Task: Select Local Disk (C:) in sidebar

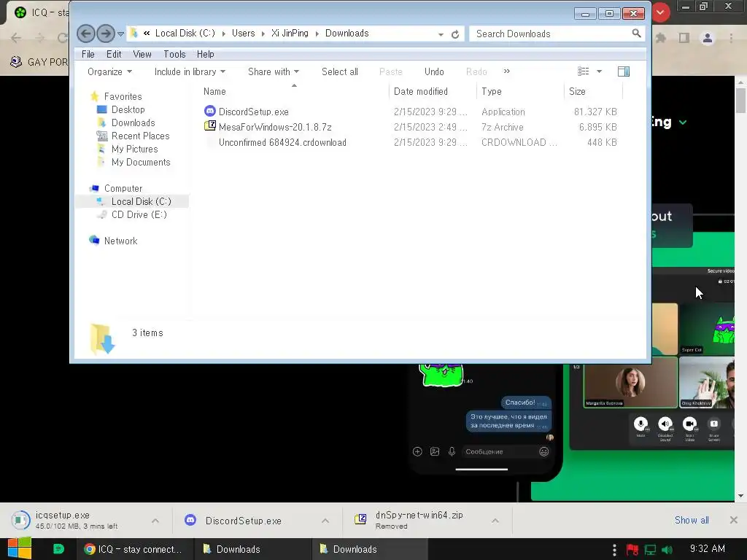Action: [141, 201]
